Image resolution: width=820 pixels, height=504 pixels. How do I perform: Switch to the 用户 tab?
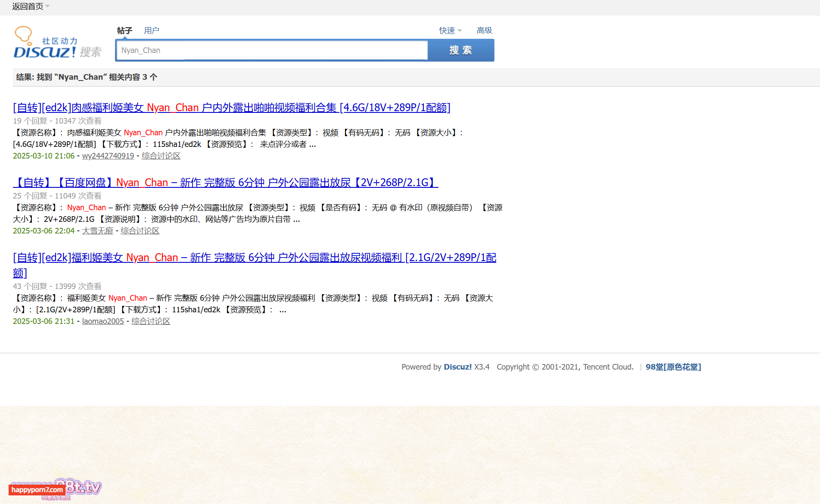click(x=152, y=31)
